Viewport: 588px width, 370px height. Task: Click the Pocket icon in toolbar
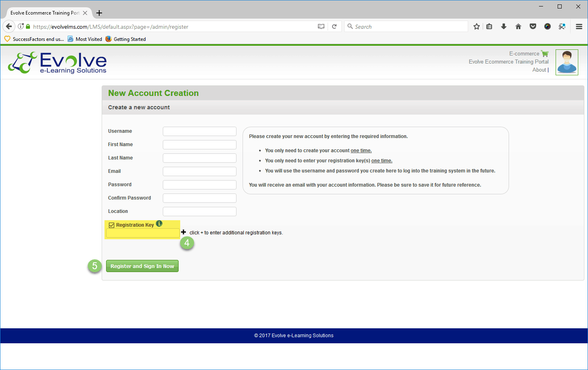[533, 27]
